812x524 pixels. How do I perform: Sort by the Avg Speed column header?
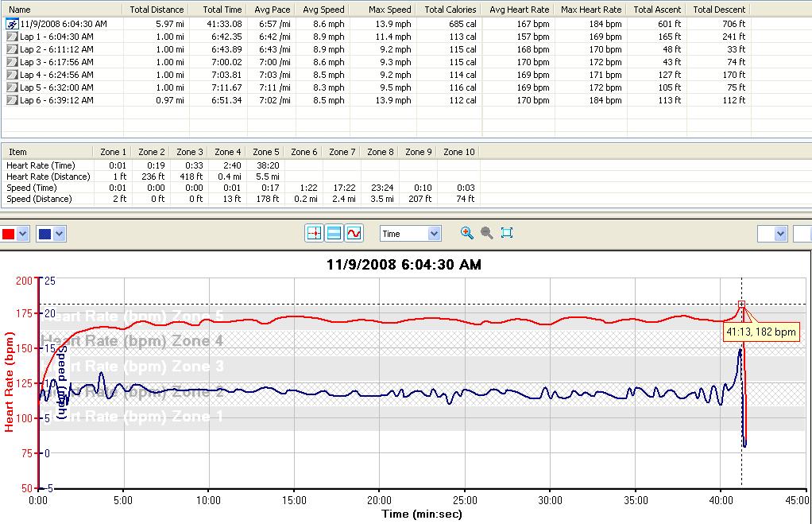(x=323, y=10)
